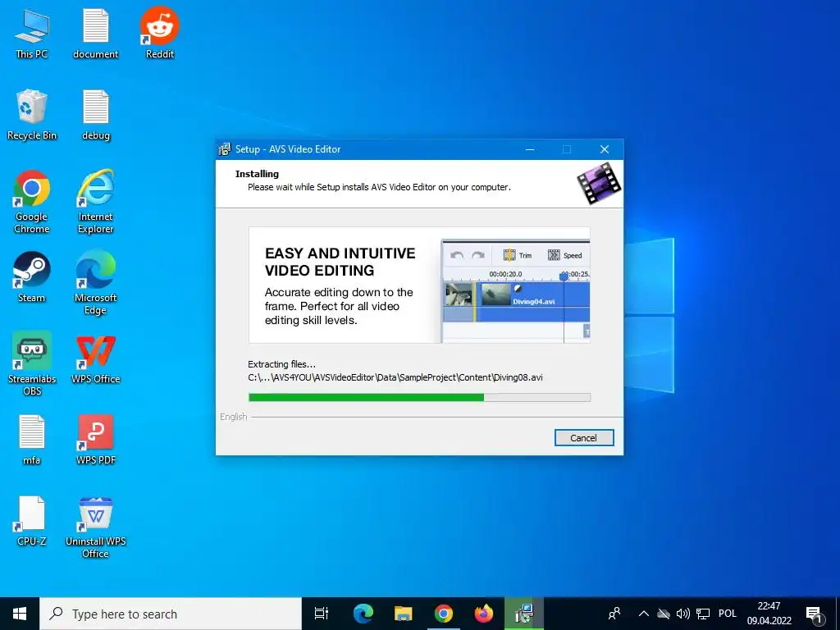Launch Microsoft Edge desktop shortcut
The width and height of the screenshot is (840, 630).
96,283
